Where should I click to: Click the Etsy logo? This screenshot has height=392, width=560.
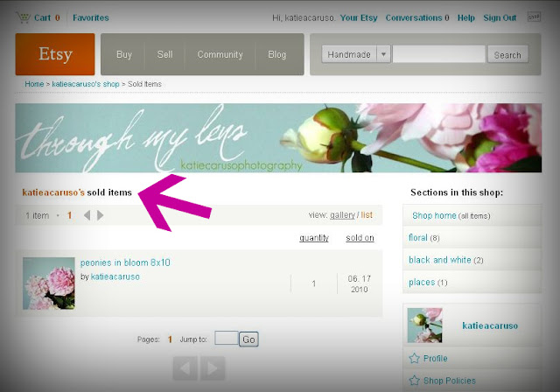click(55, 54)
